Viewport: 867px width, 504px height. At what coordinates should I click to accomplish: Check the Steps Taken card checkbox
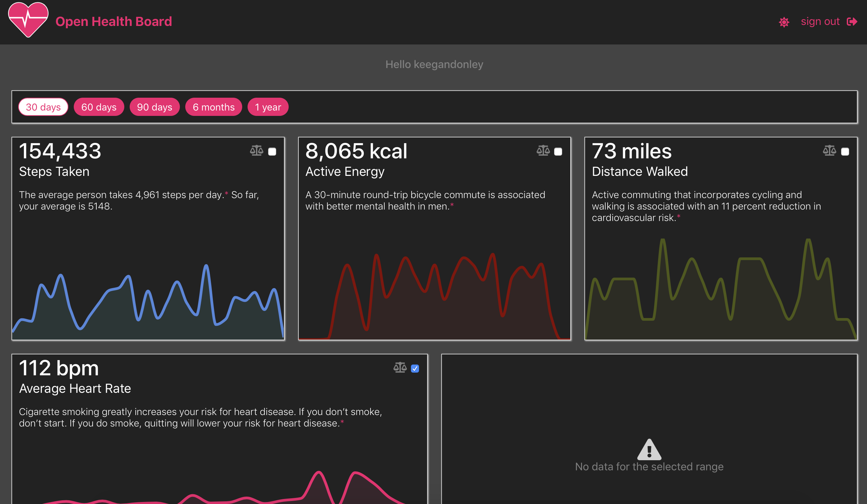(x=272, y=152)
